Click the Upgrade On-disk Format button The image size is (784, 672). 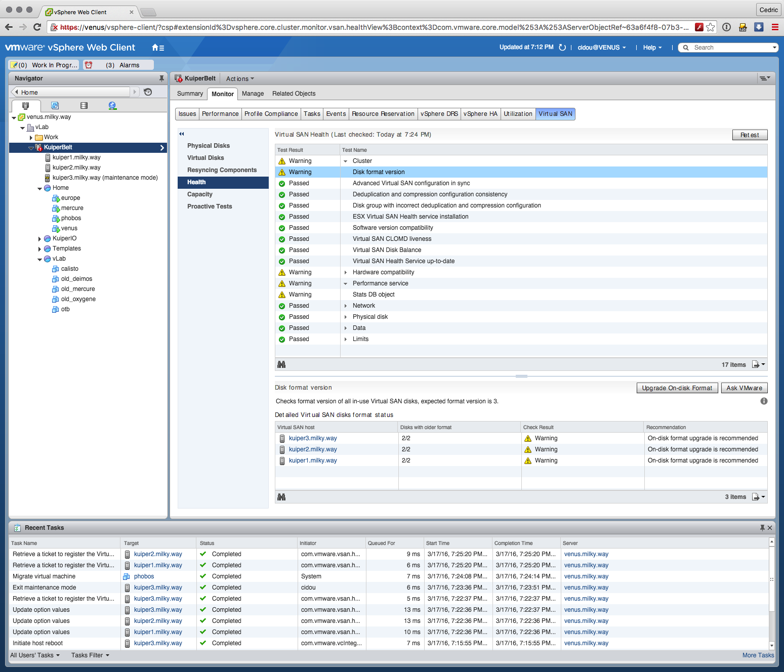click(x=677, y=388)
